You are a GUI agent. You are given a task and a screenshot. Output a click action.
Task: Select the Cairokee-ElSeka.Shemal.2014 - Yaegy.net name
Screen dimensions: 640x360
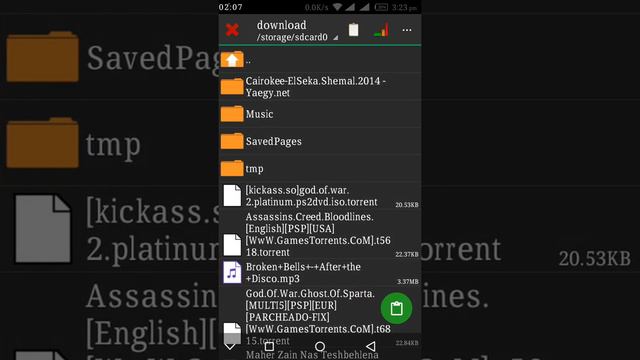pos(316,87)
